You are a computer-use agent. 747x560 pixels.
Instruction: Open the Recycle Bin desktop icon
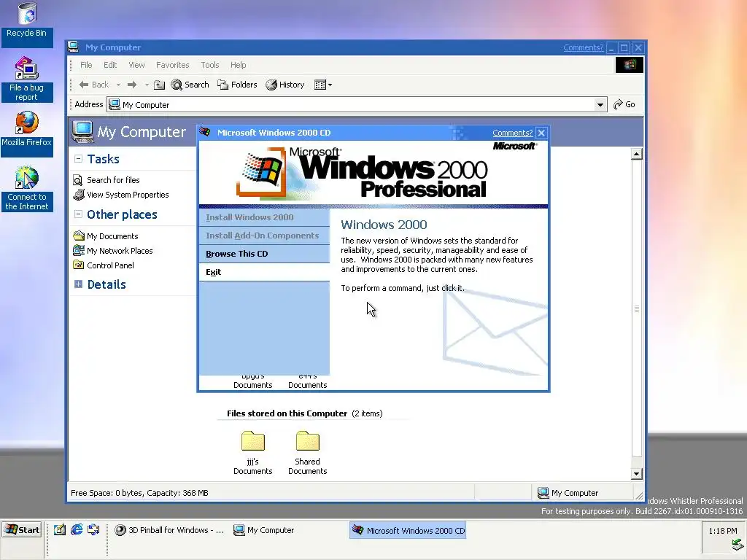pyautogui.click(x=27, y=20)
